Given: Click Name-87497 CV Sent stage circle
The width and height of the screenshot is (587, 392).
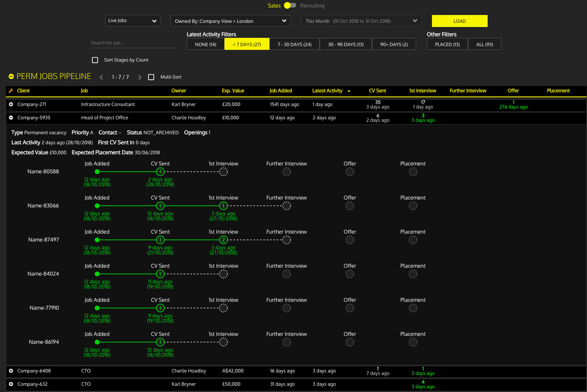Looking at the screenshot, I should (160, 240).
